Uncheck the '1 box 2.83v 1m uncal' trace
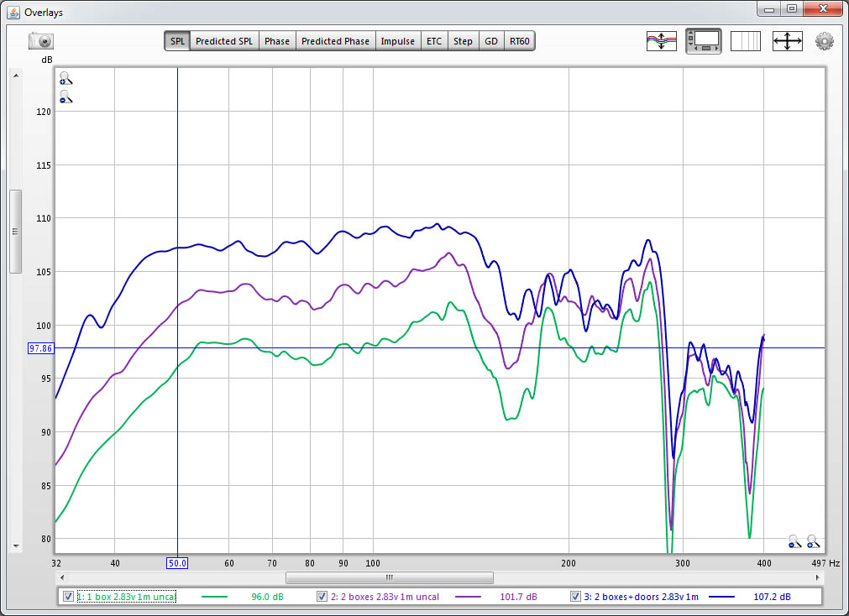The width and height of the screenshot is (849, 616). coord(68,597)
